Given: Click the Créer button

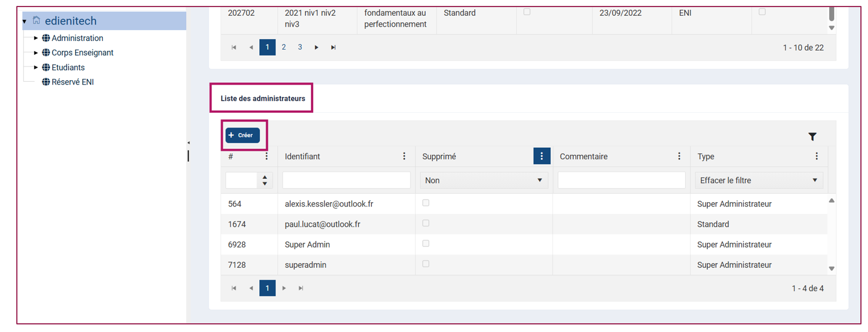Looking at the screenshot, I should coord(243,135).
